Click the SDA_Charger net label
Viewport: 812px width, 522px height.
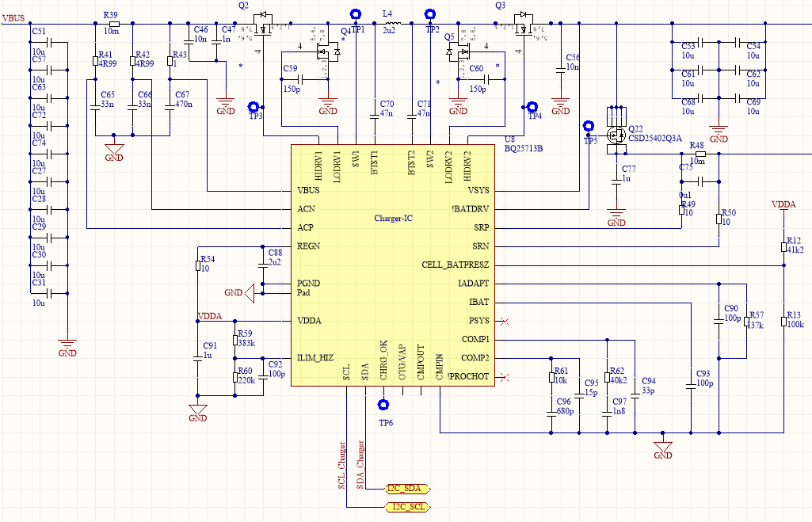coord(360,464)
